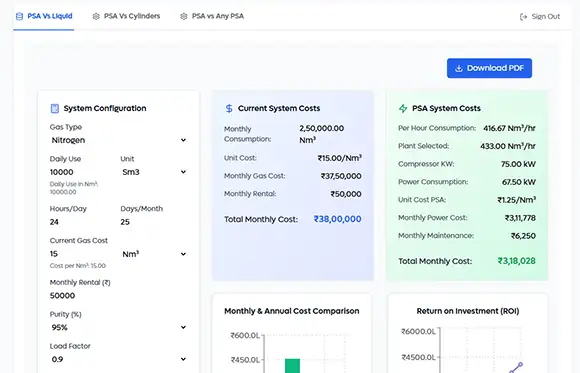Click the ₹15.00/Nm³ unit cost value
580x373 pixels.
pyautogui.click(x=340, y=158)
